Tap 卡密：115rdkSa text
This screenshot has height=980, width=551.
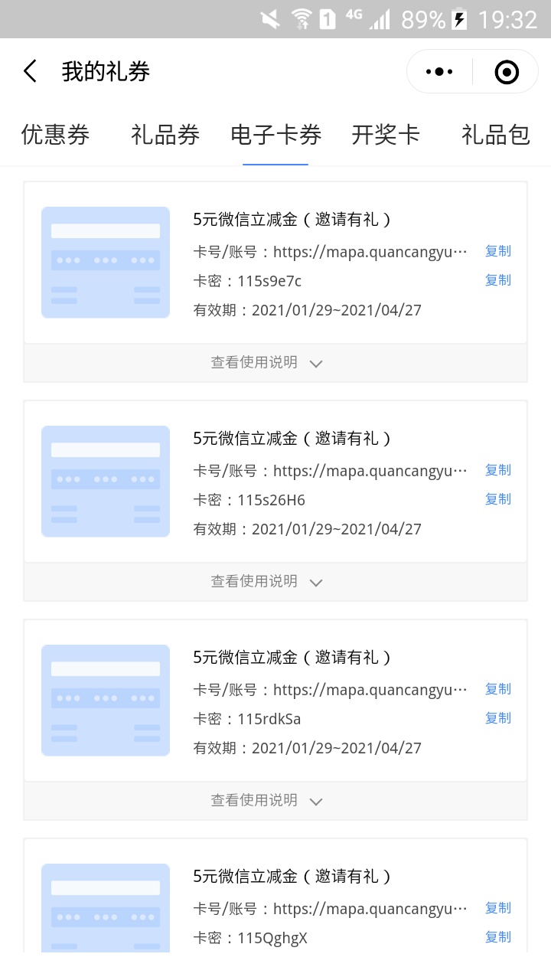point(247,719)
